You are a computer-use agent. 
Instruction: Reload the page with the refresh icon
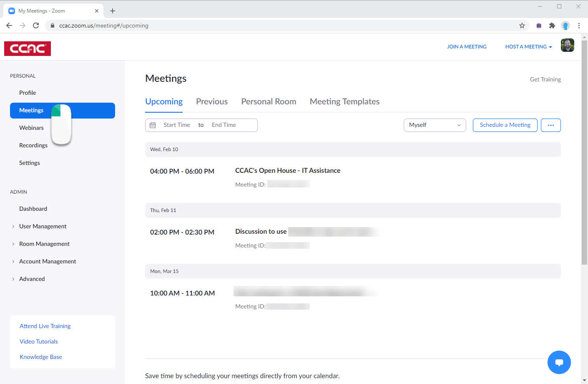click(36, 25)
